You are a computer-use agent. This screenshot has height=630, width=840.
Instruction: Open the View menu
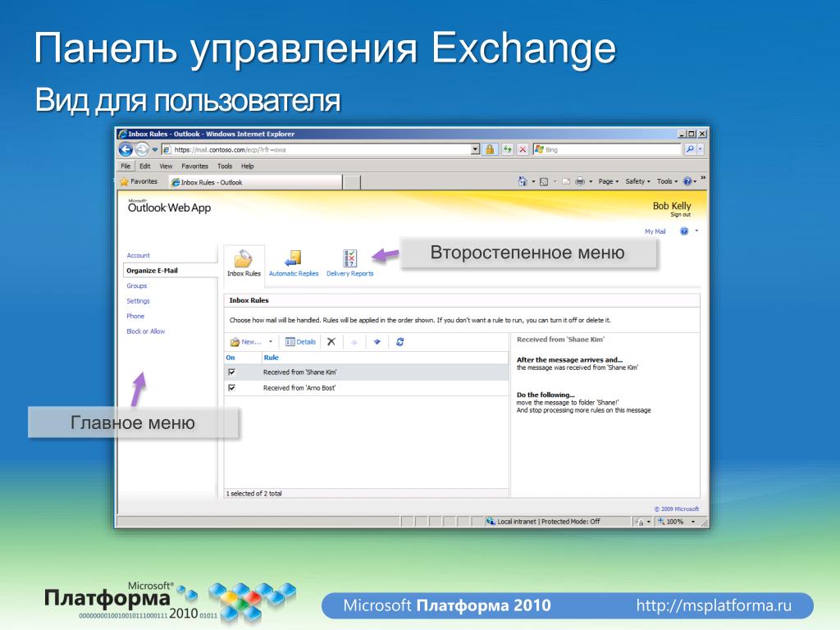click(x=166, y=166)
